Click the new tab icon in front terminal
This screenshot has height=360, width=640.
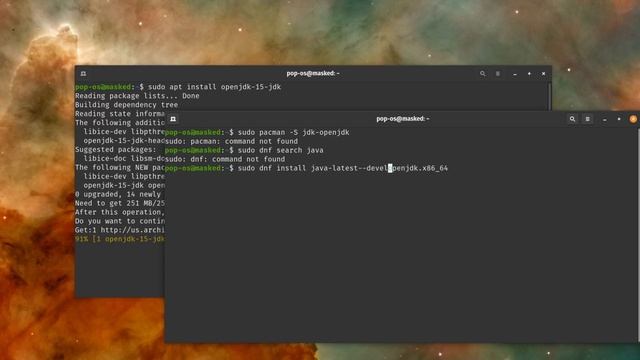[x=173, y=119]
